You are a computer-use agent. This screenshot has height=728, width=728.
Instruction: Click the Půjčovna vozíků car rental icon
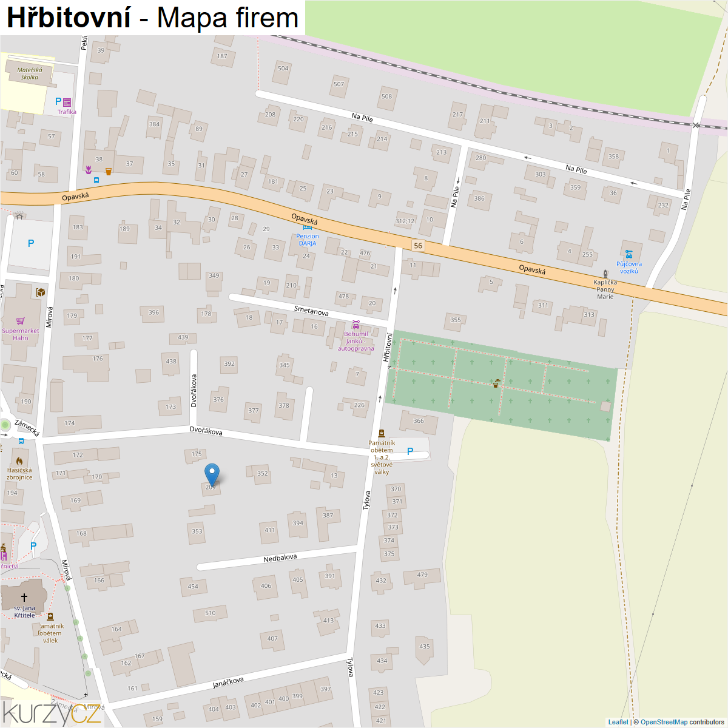pos(629,255)
